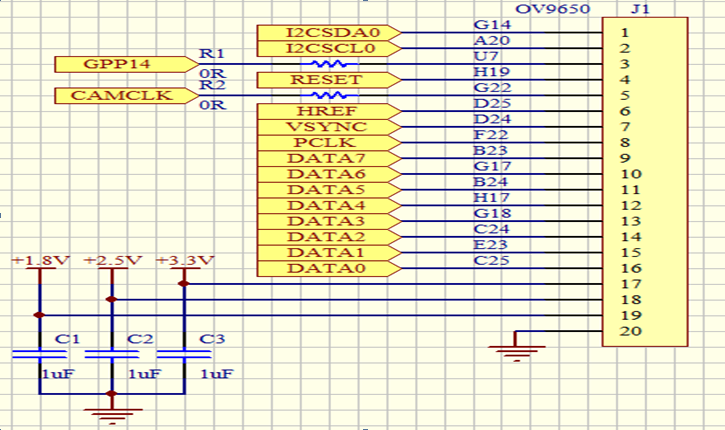
Task: Select the DATA2 port
Action: coord(329,237)
